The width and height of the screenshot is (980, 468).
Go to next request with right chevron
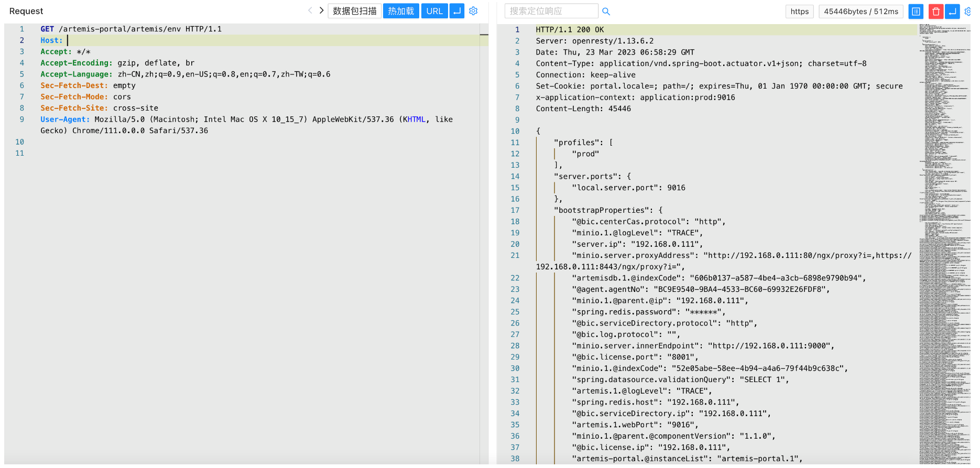321,10
